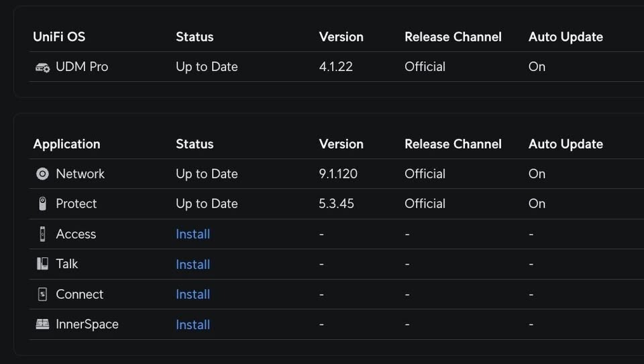
Task: Click Status header in Application table
Action: (195, 144)
